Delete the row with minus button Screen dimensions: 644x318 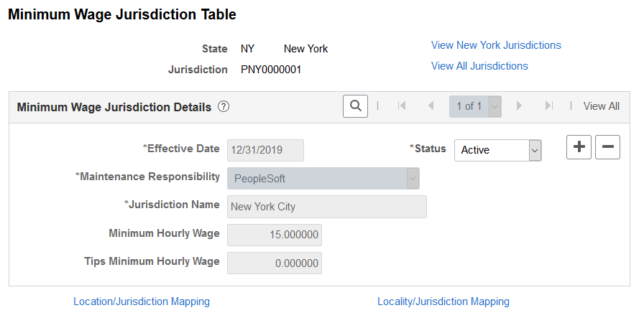pos(607,147)
